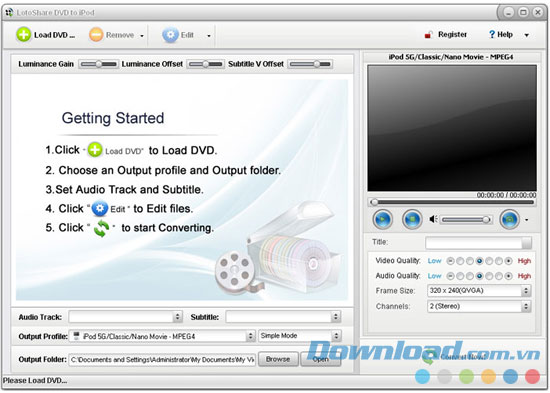The height and width of the screenshot is (393, 550).
Task: Click the volume slider
Action: [x=466, y=220]
